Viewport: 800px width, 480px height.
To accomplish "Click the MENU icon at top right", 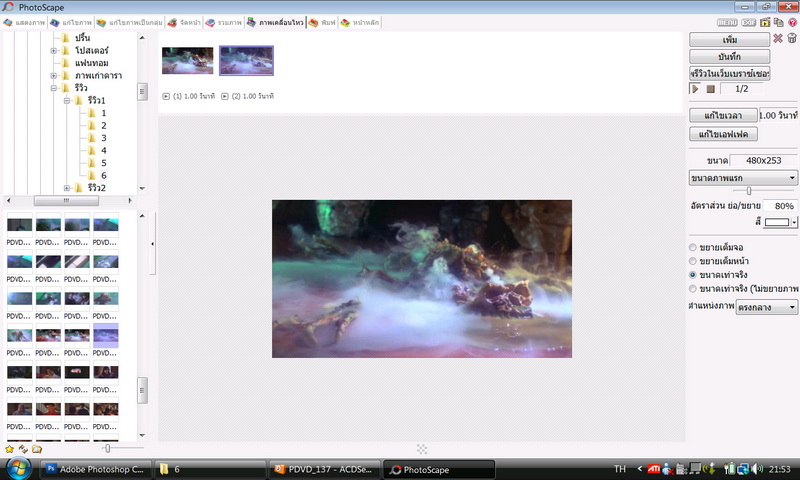I will click(727, 22).
